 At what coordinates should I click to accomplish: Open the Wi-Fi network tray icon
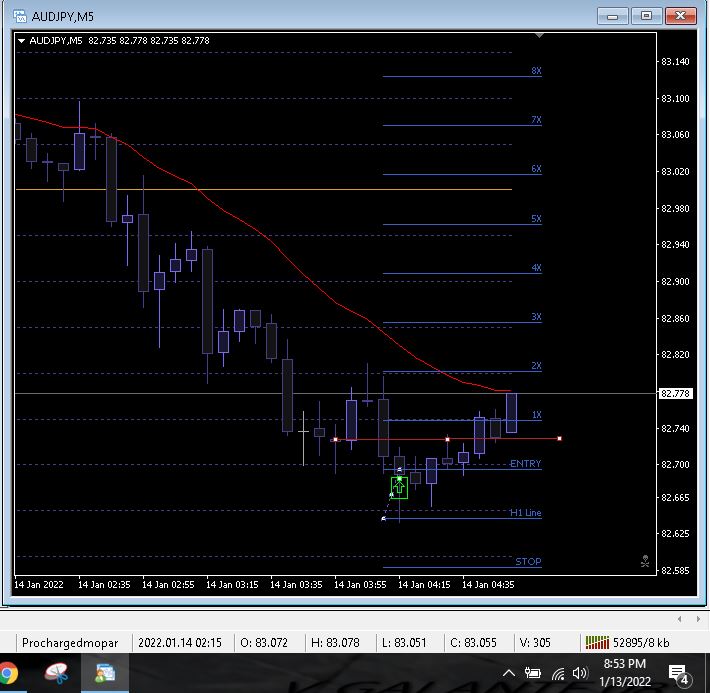pos(558,674)
